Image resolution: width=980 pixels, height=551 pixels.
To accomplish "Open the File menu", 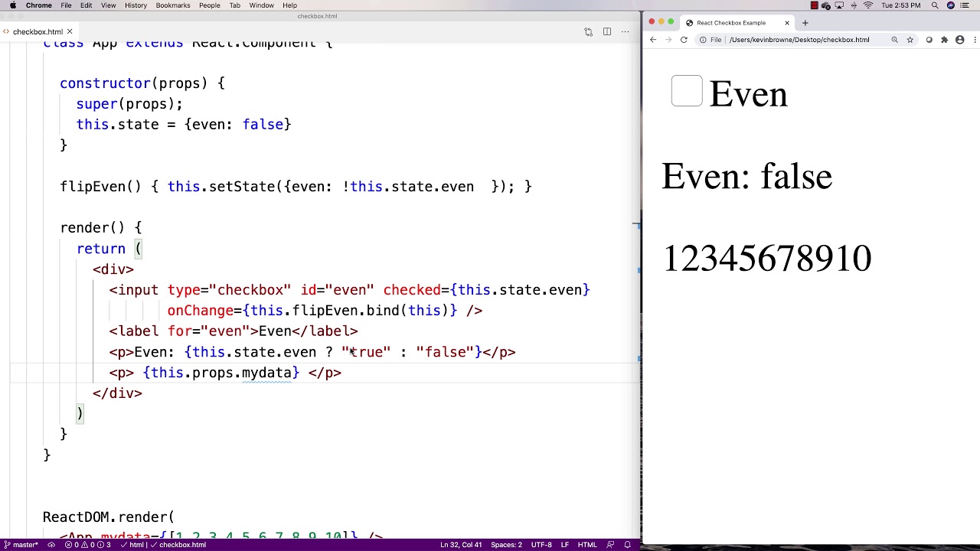I will 66,5.
